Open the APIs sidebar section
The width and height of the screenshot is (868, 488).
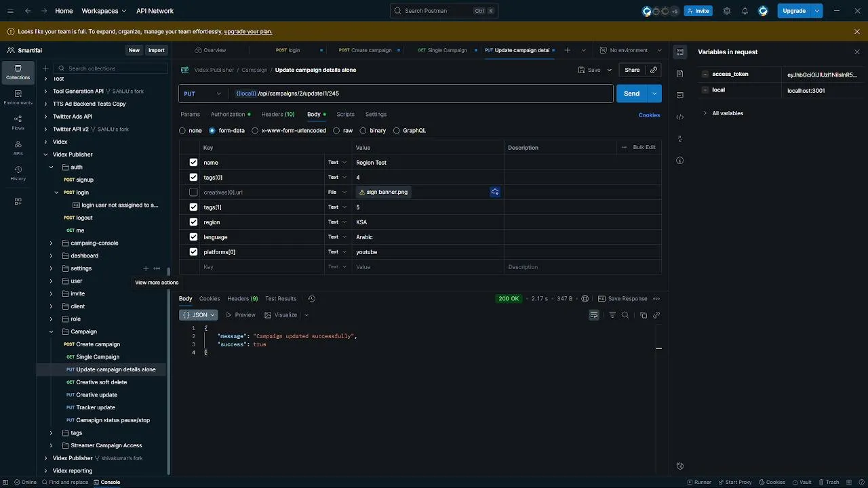pos(18,148)
